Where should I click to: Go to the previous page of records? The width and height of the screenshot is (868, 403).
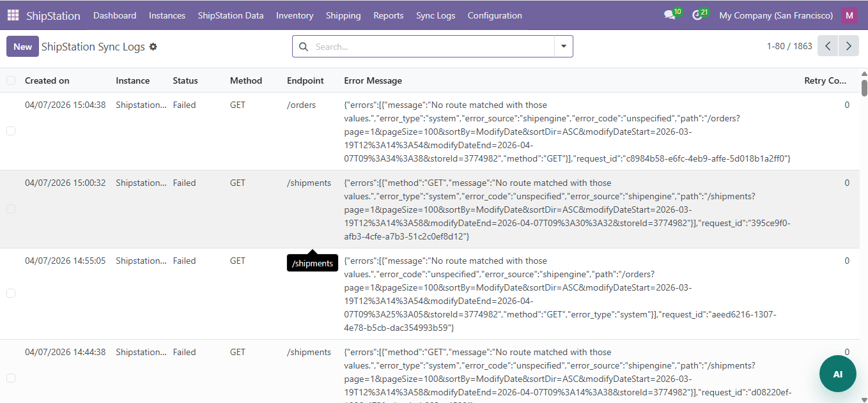tap(828, 46)
